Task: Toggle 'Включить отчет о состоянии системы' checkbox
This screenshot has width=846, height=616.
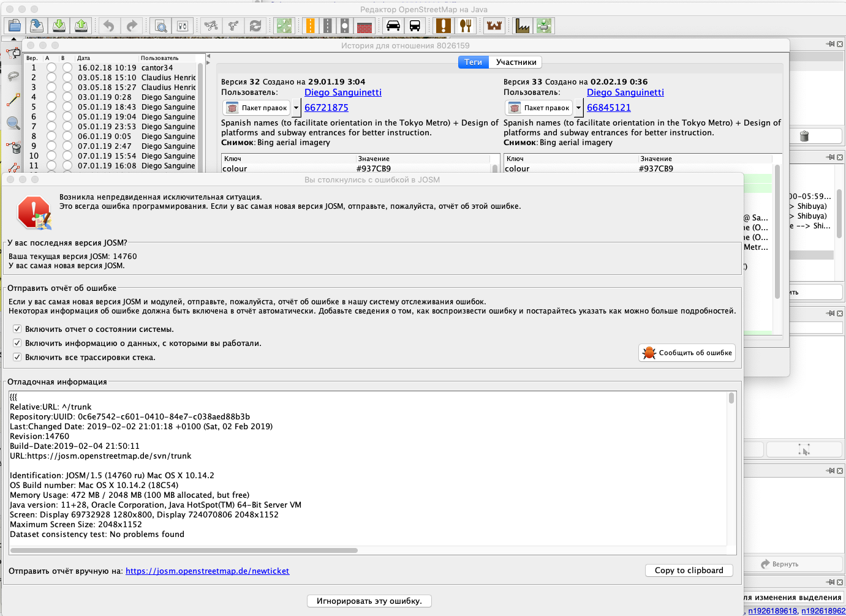Action: point(17,329)
